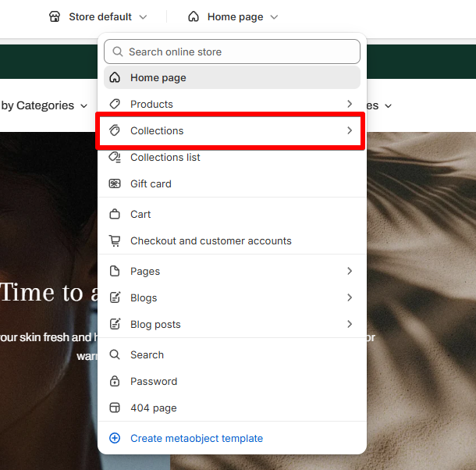Click the gift card icon
476x470 pixels.
click(x=115, y=183)
